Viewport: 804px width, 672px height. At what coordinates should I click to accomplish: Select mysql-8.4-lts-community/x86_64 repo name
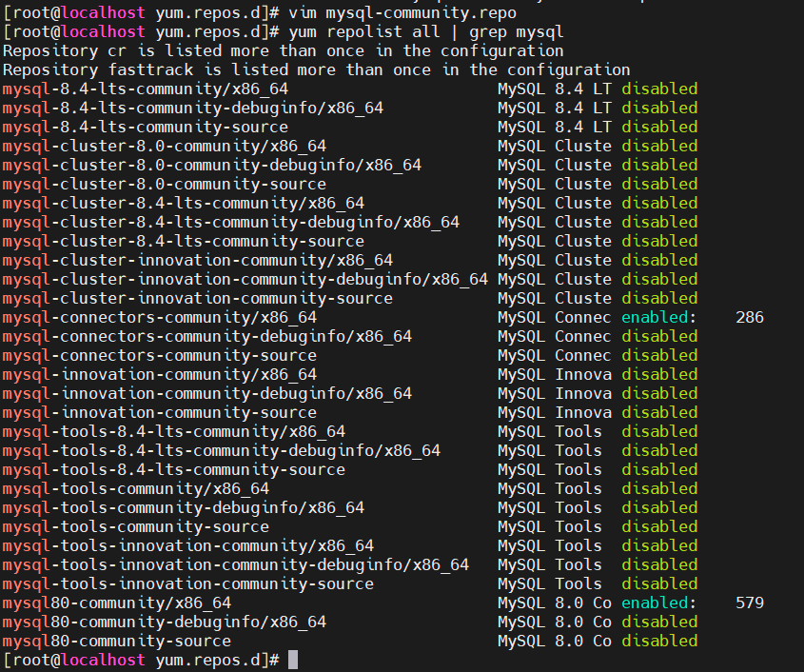(x=146, y=89)
